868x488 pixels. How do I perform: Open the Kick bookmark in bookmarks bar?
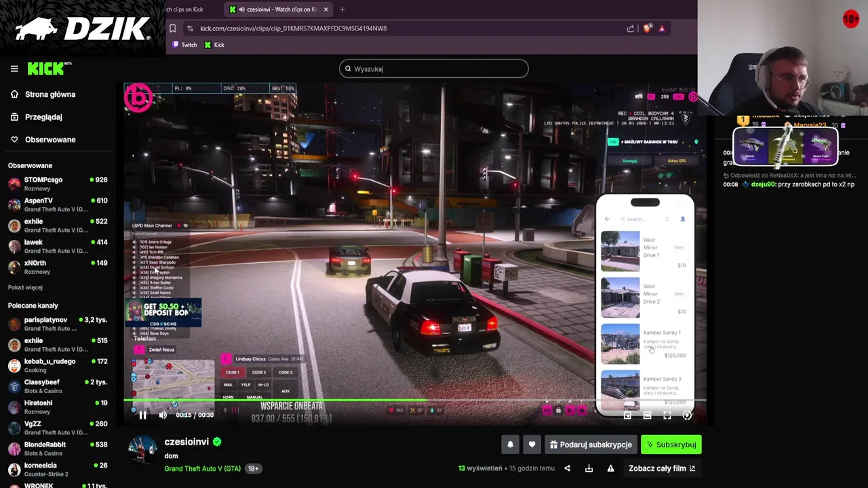(x=214, y=45)
